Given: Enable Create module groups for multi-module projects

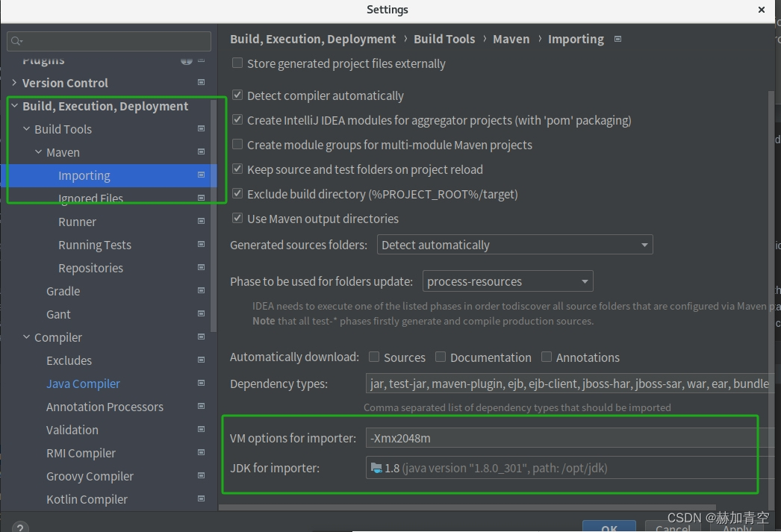Looking at the screenshot, I should click(237, 144).
